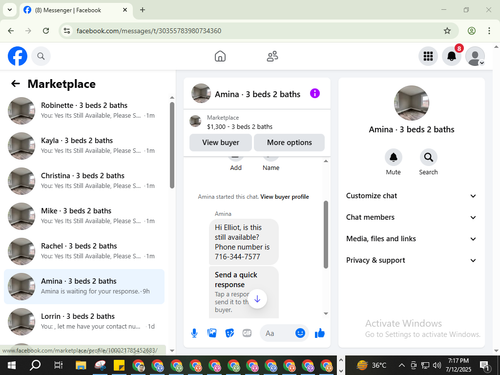Click the voice clip microphone icon

194,333
